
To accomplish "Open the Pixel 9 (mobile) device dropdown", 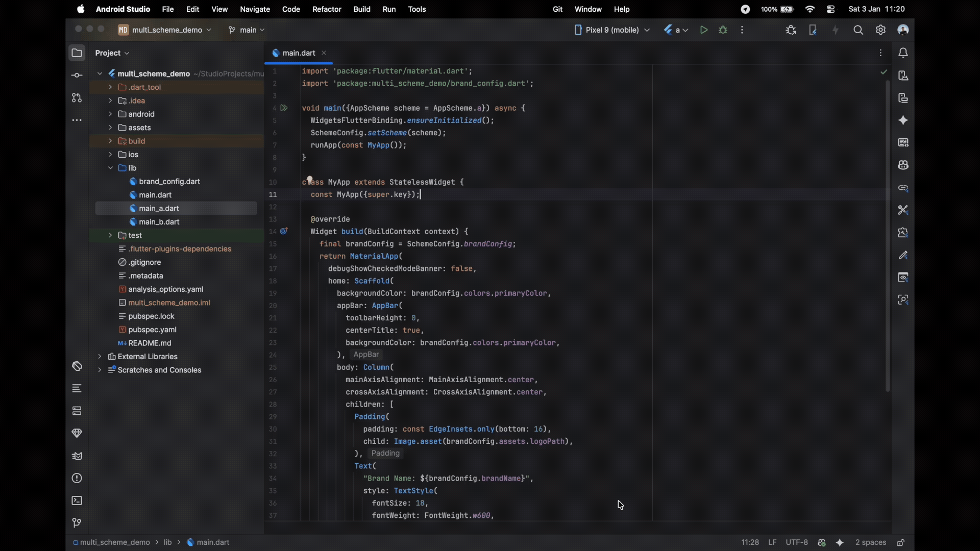I will click(612, 30).
